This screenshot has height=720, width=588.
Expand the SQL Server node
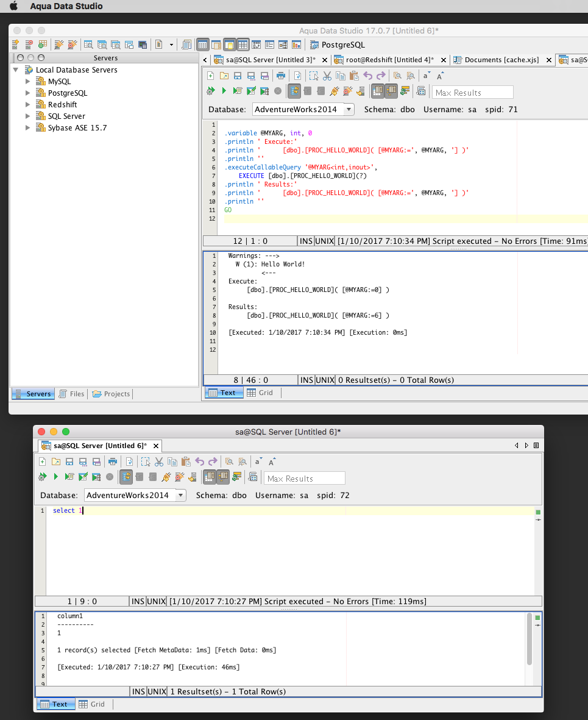pos(27,116)
